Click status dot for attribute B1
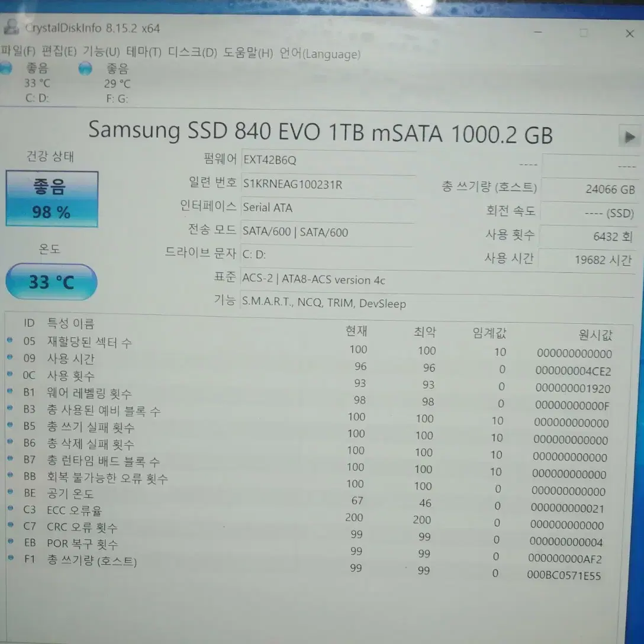644x644 pixels. tap(10, 391)
